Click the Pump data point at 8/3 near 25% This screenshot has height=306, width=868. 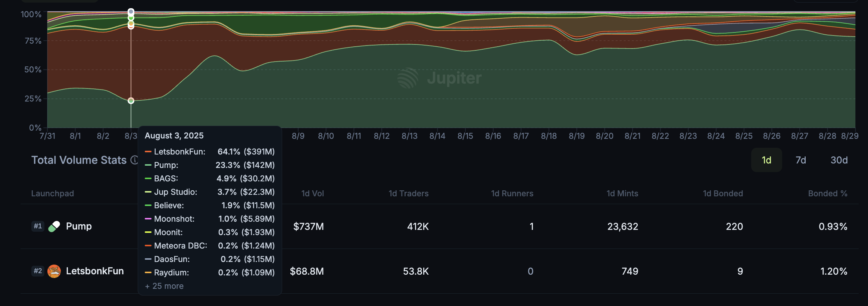(x=131, y=101)
